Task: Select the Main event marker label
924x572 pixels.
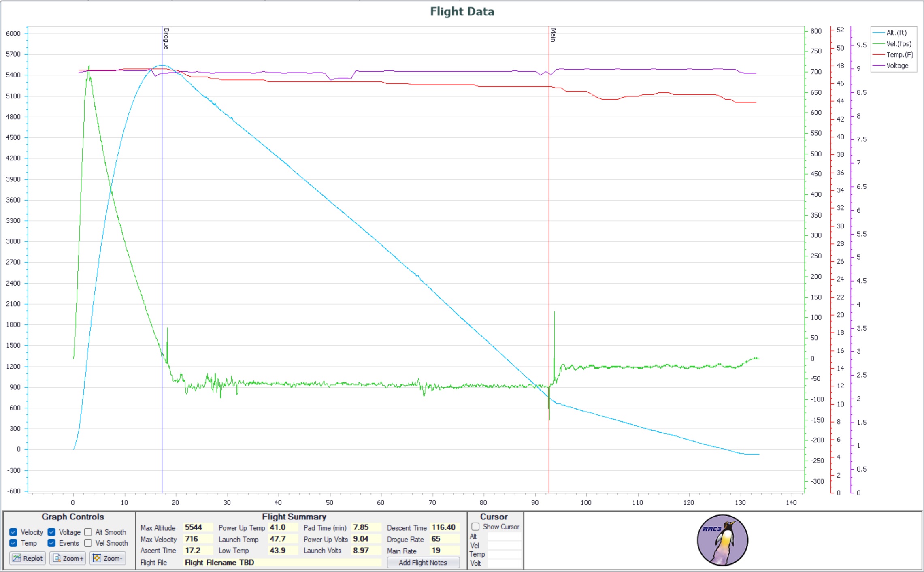Action: (x=553, y=35)
